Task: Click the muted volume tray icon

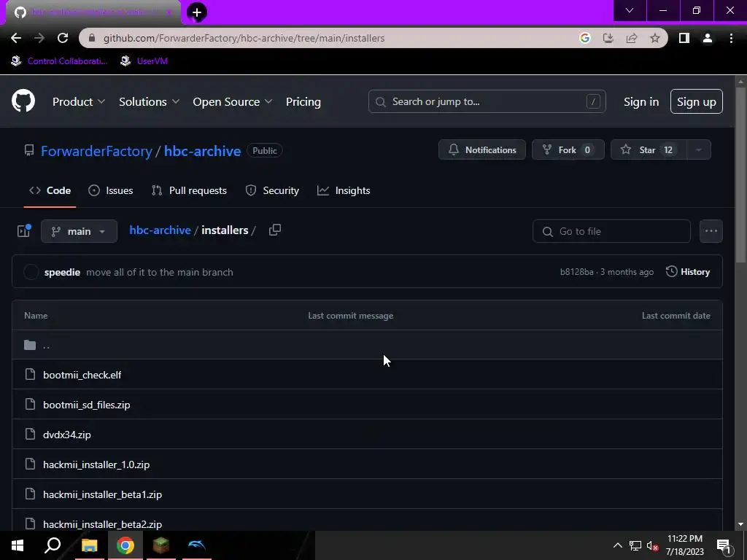Action: point(653,545)
